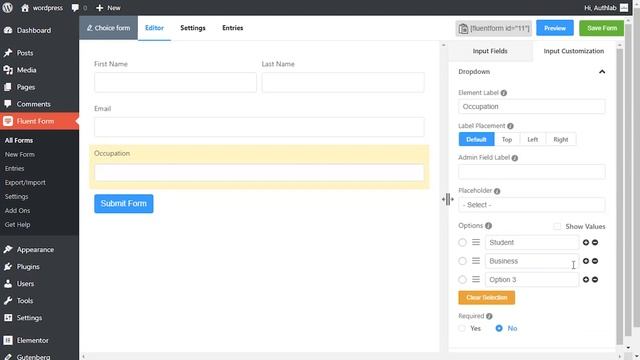
Task: Click the Comments icon in sidebar
Action: pyautogui.click(x=8, y=104)
